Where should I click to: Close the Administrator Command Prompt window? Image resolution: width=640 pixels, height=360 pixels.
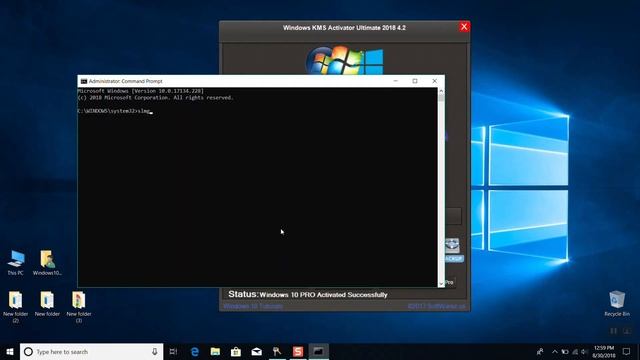point(434,81)
